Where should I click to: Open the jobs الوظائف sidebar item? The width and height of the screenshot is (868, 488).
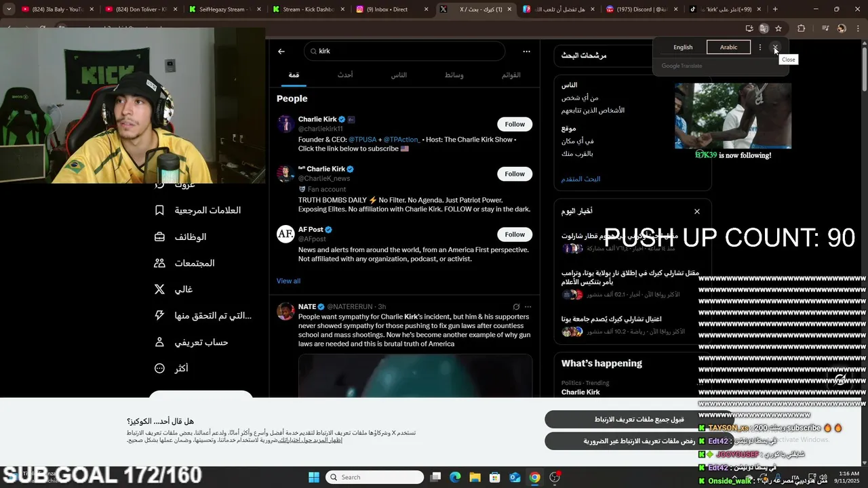[180, 237]
